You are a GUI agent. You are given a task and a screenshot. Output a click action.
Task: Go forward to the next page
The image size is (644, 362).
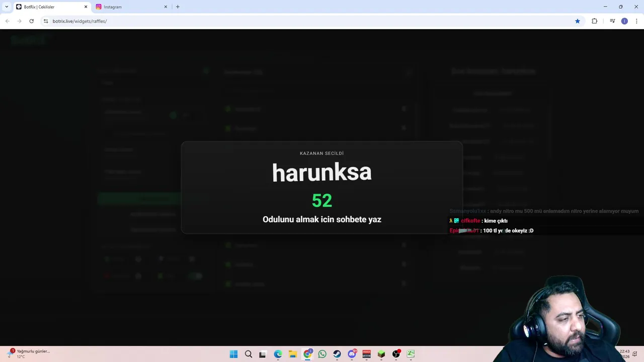pos(19,21)
